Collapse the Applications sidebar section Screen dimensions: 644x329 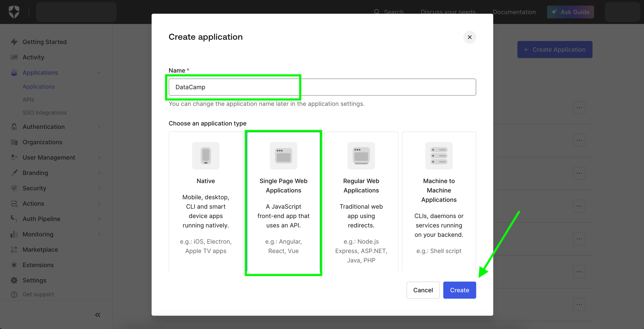(99, 73)
